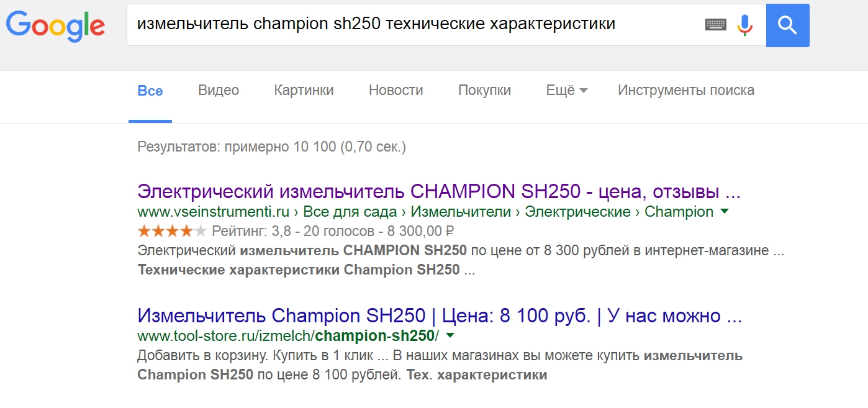Start voice search with microphone icon
This screenshot has height=408, width=868.
pos(744,25)
